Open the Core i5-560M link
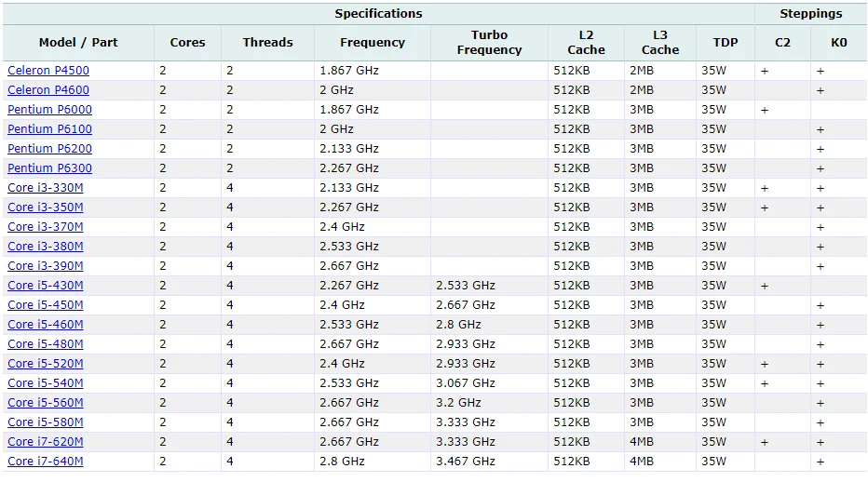Viewport: 868px width, 482px height. click(46, 403)
